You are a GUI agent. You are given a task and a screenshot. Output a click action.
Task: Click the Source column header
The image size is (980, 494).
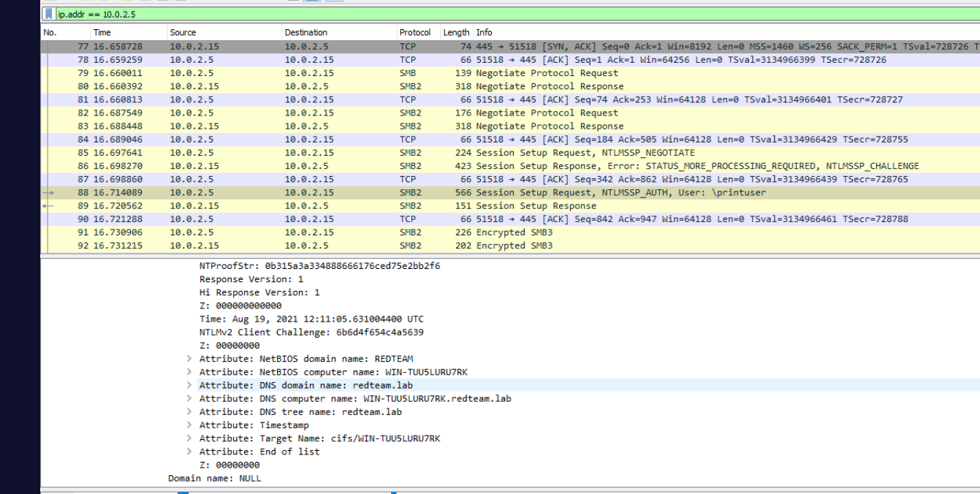tap(183, 32)
